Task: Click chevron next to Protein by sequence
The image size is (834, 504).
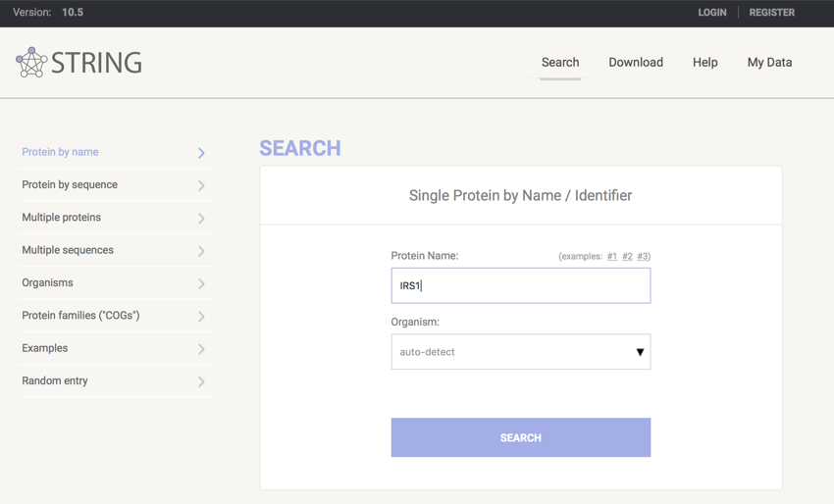Action: pyautogui.click(x=201, y=185)
